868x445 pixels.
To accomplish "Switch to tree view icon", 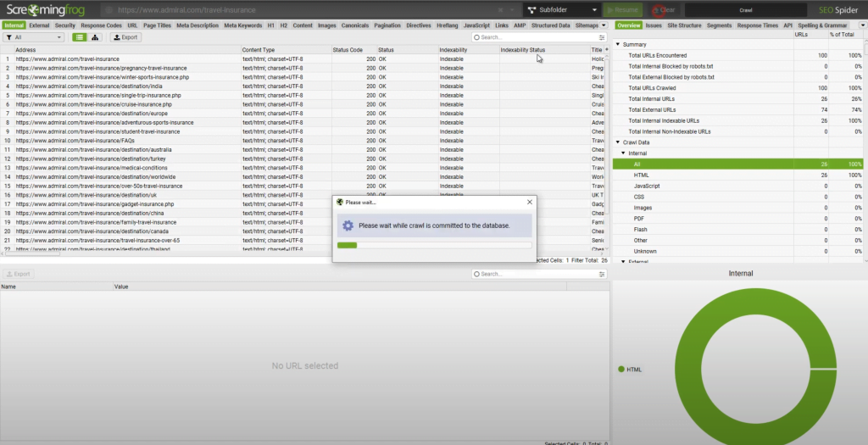I will (95, 37).
